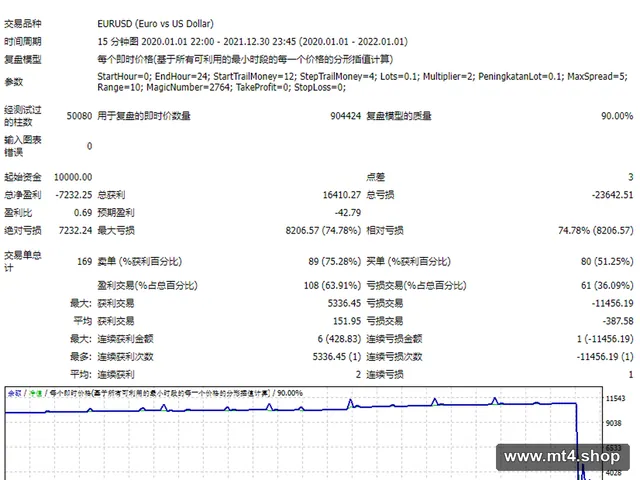640x480 pixels.
Task: Click consecutive losses value 1 (-11456.19)
Action: [x=605, y=339]
